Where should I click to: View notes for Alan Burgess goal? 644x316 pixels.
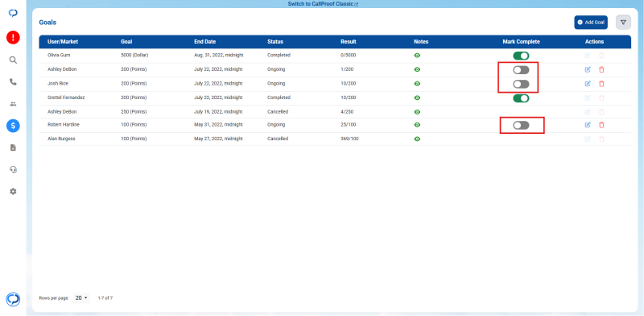(417, 139)
